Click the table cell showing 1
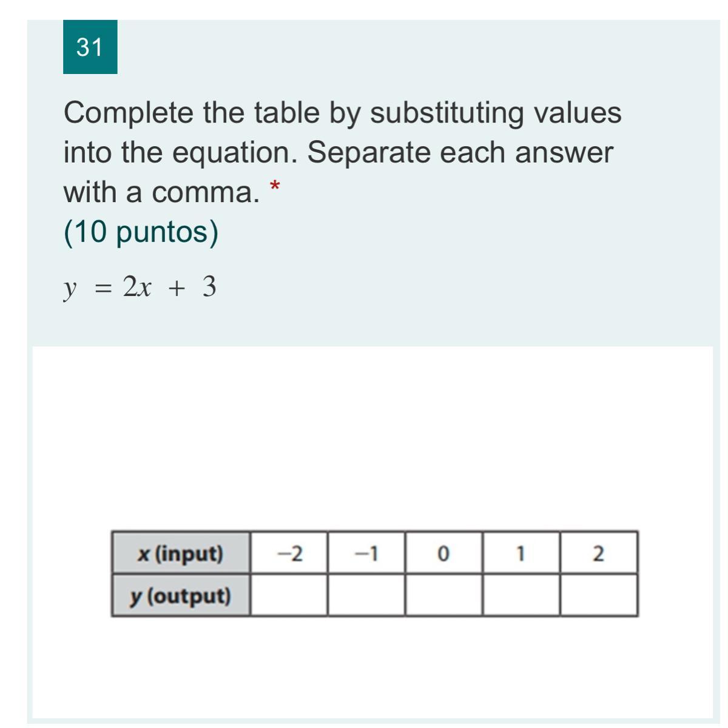 click(x=521, y=553)
